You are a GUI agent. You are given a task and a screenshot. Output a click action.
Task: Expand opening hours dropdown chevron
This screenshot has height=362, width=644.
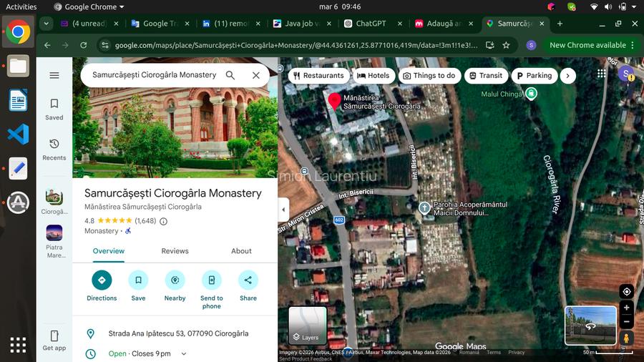184,354
